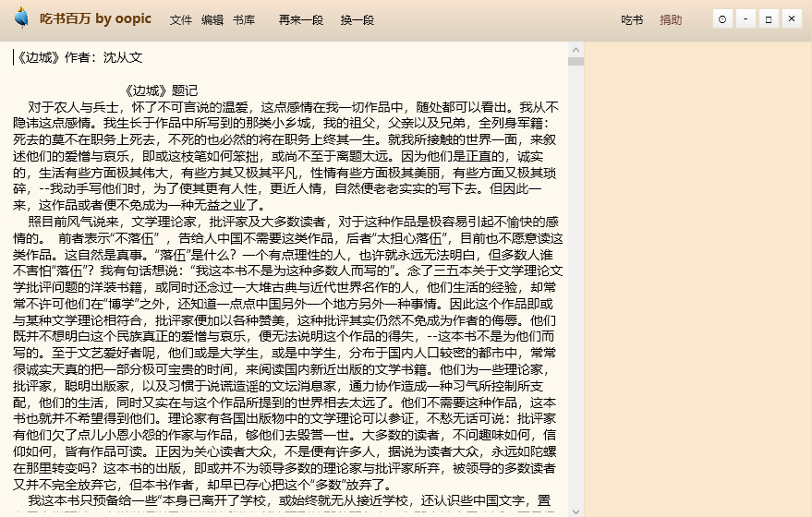812x517 pixels.
Task: Click the scrollbar up arrow
Action: tap(576, 50)
